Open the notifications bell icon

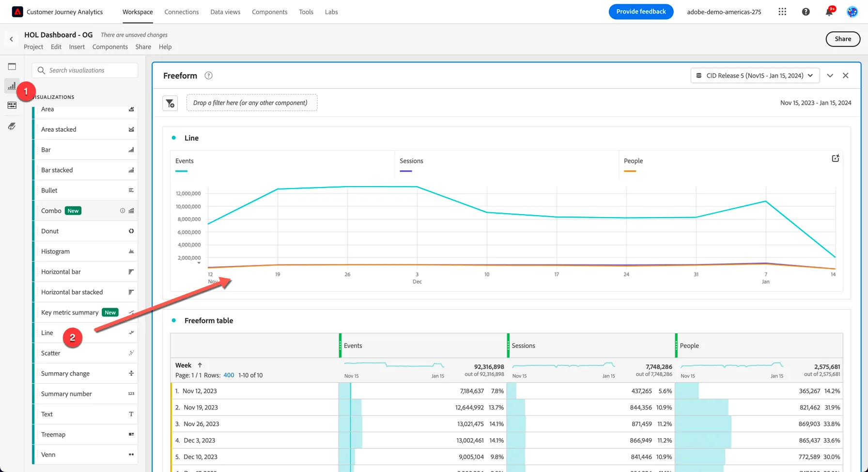click(829, 12)
